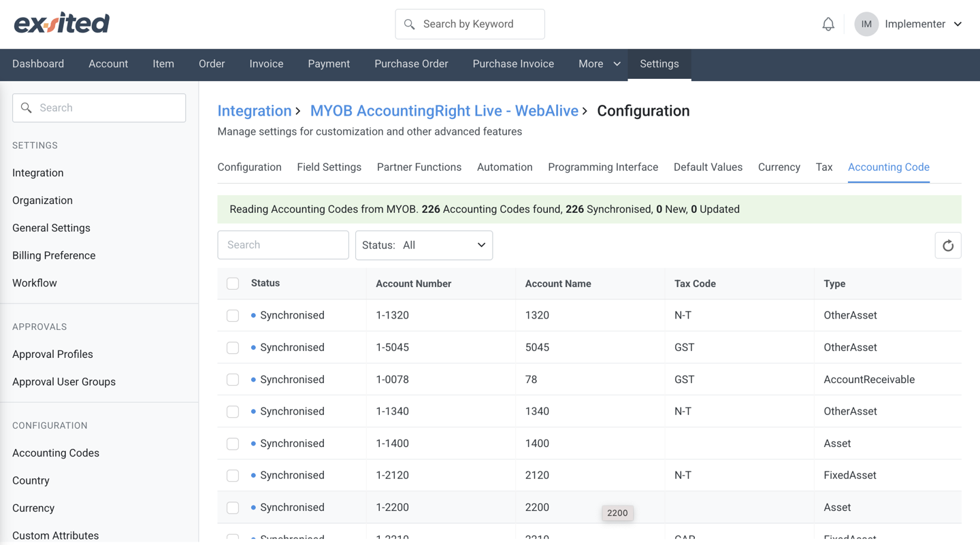Expand the Implementer user menu chevron

(x=958, y=24)
